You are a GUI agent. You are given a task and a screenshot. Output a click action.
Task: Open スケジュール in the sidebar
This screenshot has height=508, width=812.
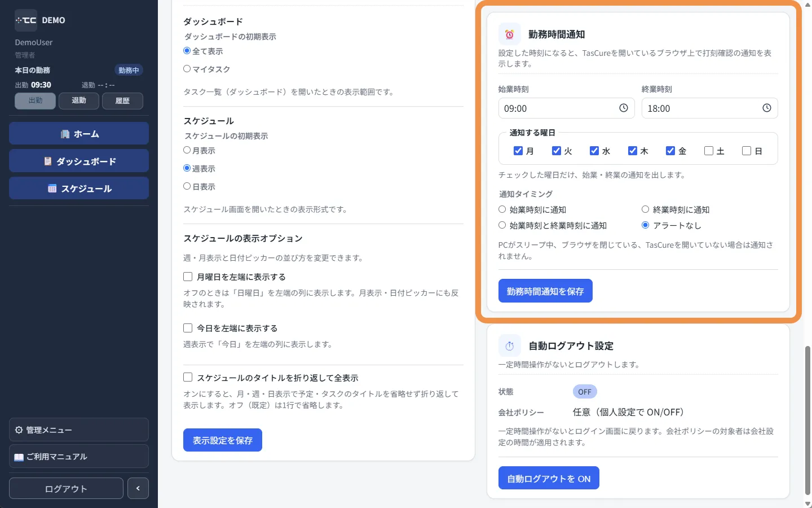coord(79,188)
